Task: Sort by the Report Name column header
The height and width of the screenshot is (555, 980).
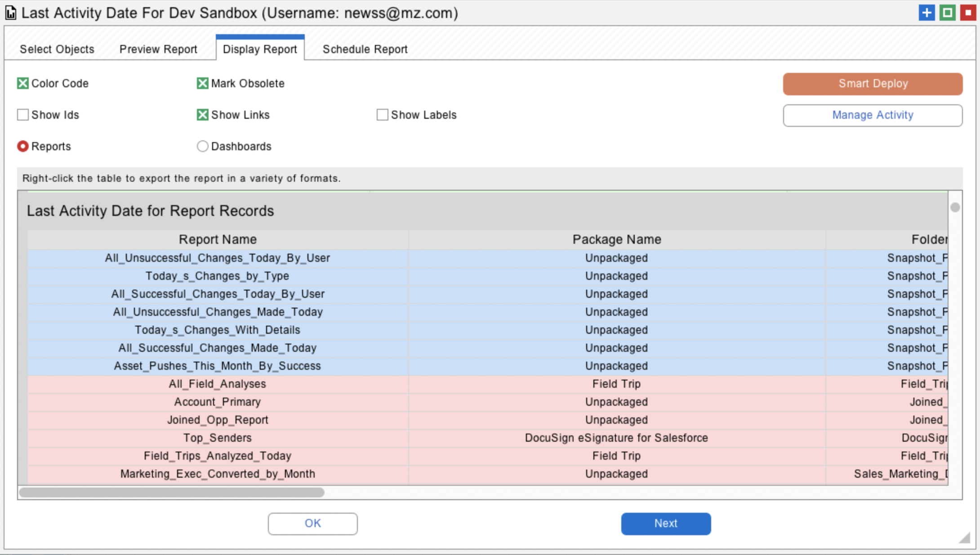Action: (x=218, y=239)
